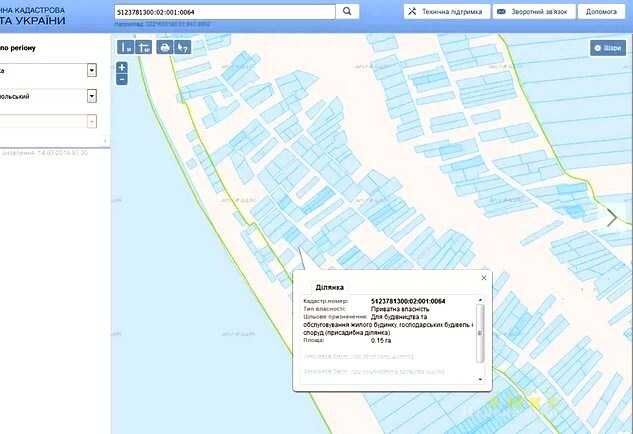The height and width of the screenshot is (434, 633).
Task: Click the print map icon
Action: tap(165, 48)
